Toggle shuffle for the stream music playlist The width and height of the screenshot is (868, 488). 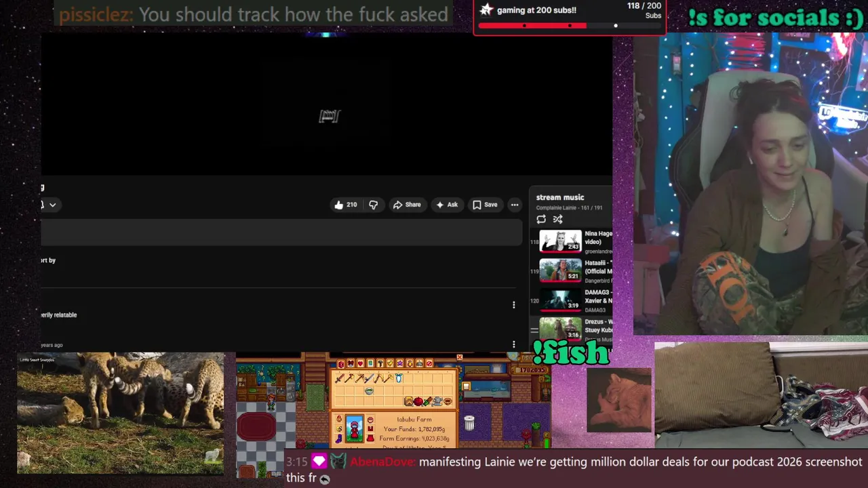pos(557,220)
